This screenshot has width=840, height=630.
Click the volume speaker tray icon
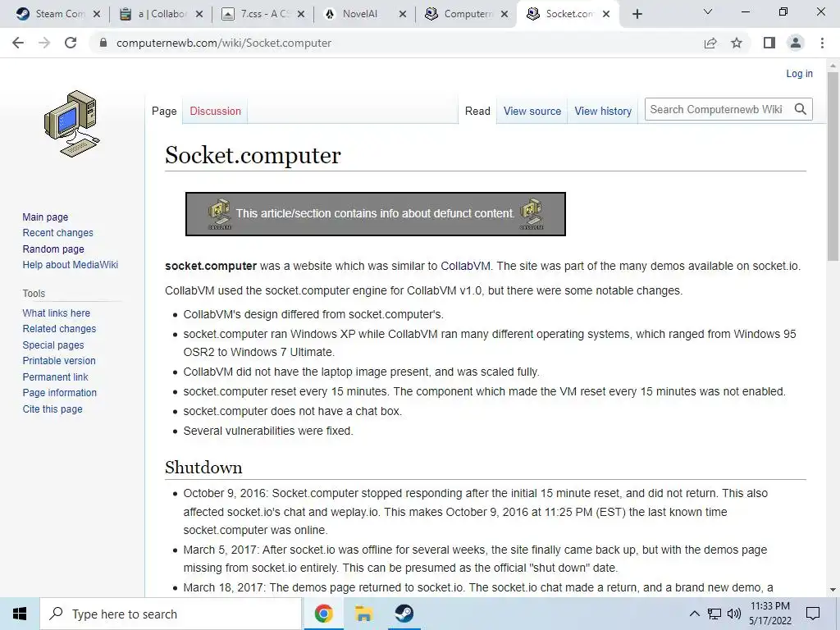coord(734,614)
